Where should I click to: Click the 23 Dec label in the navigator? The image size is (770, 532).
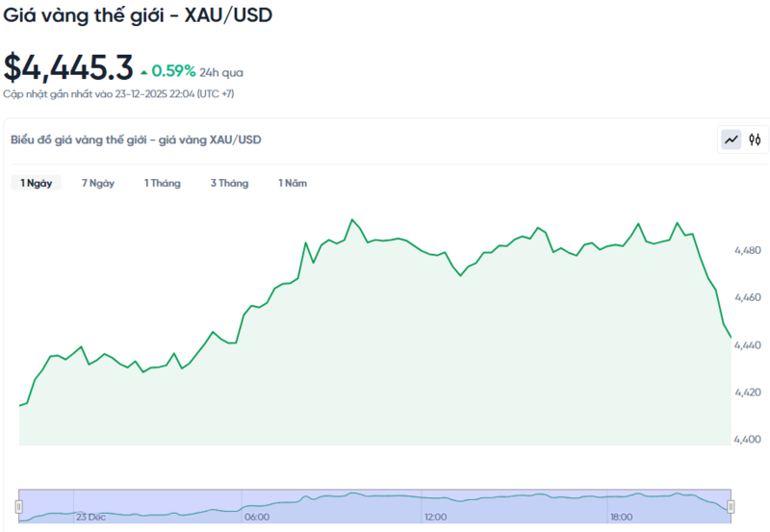pyautogui.click(x=91, y=517)
